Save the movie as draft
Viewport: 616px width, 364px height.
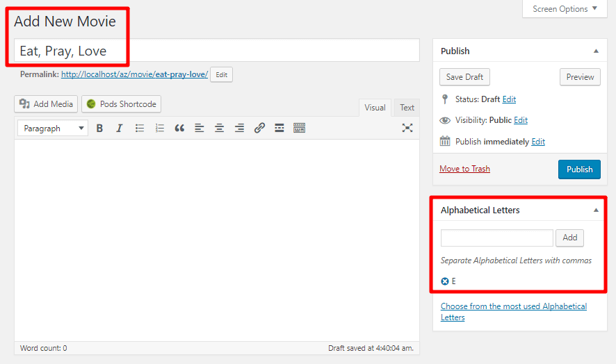click(x=464, y=77)
